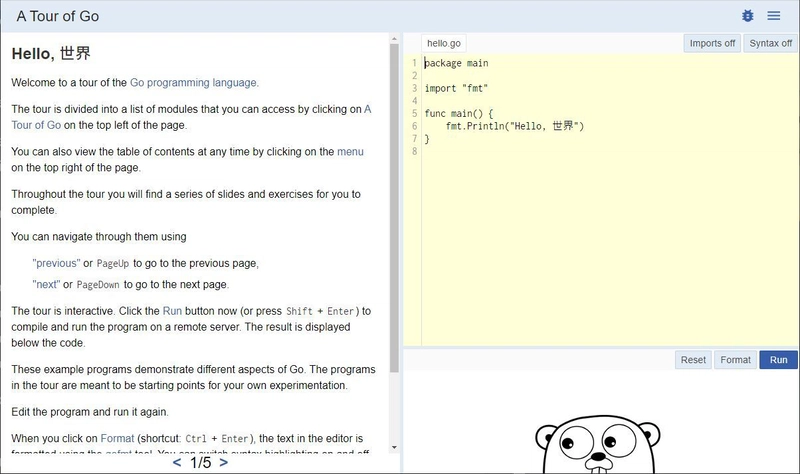
Task: Click the func main() code line
Action: 459,113
